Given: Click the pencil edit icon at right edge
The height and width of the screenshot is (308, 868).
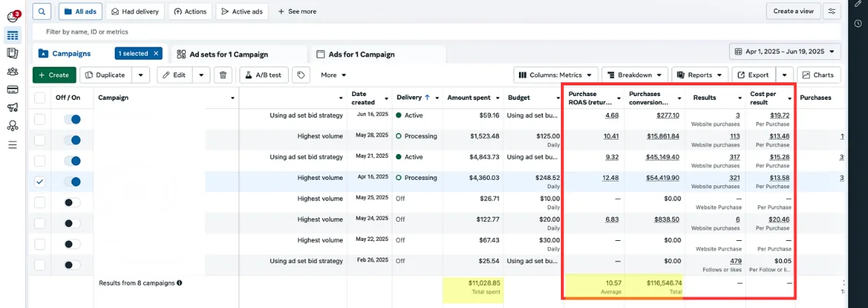Looking at the screenshot, I should [858, 4].
